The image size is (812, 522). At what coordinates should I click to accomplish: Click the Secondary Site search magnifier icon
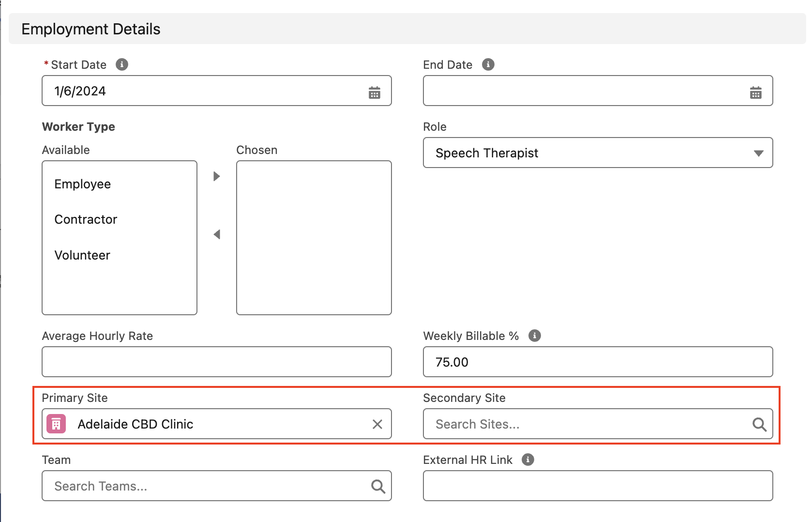pos(759,424)
